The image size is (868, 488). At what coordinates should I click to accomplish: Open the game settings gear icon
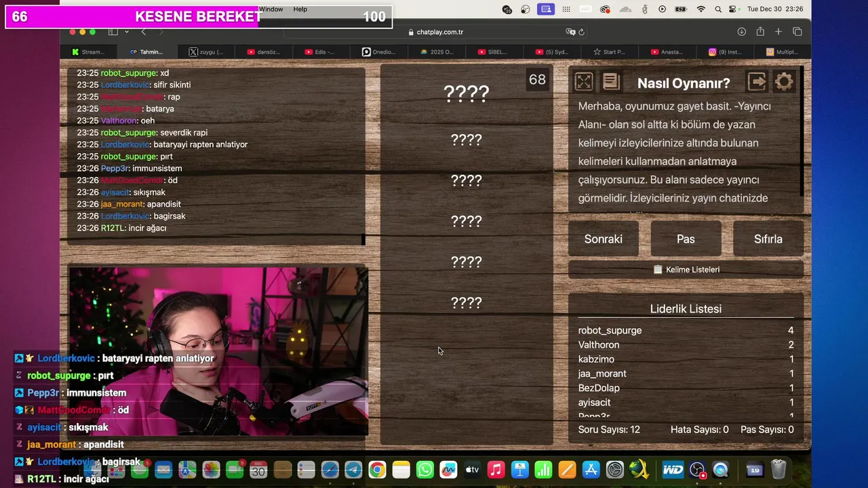pos(784,82)
